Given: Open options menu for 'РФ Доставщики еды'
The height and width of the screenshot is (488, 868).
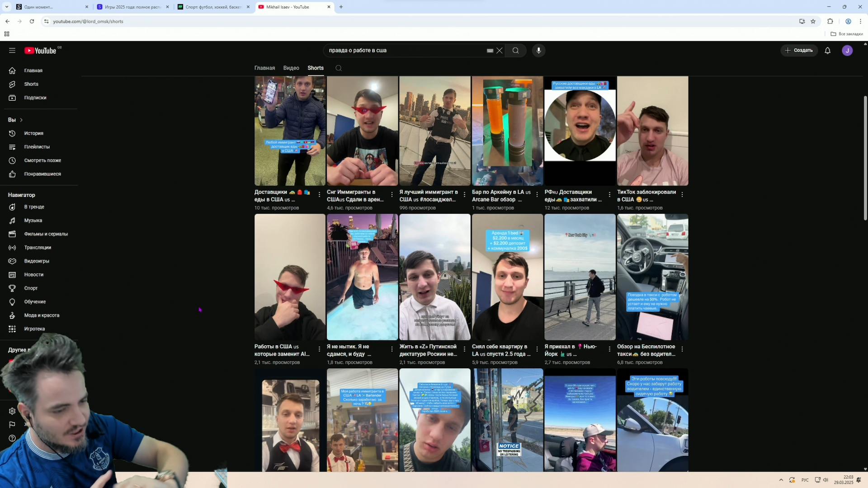Looking at the screenshot, I should (x=609, y=195).
